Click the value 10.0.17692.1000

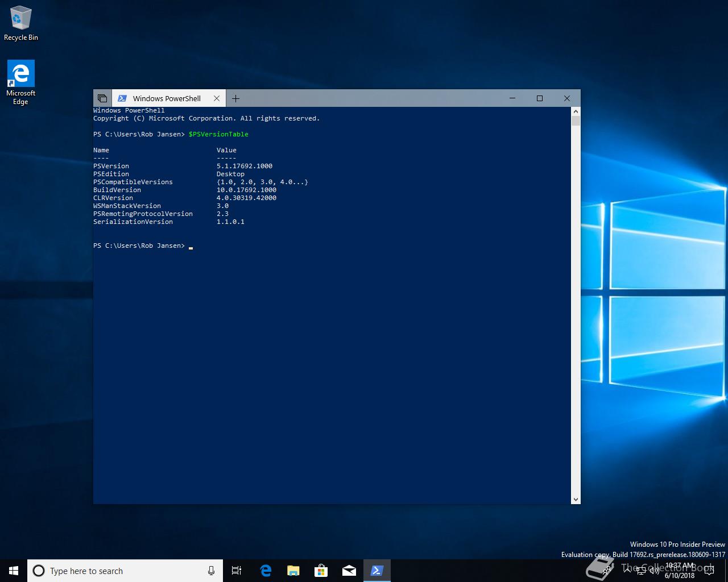pyautogui.click(x=246, y=190)
